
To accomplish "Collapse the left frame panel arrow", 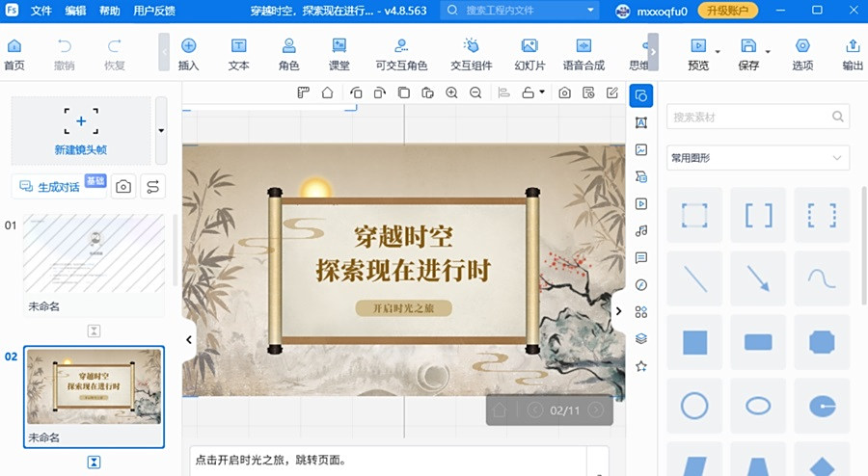I will [x=189, y=339].
